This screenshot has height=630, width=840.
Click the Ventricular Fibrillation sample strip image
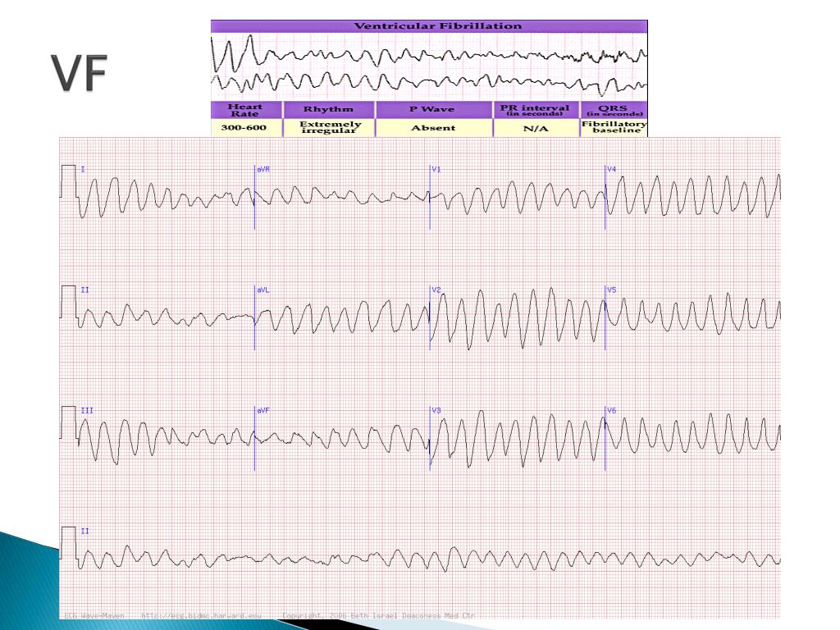pyautogui.click(x=429, y=67)
